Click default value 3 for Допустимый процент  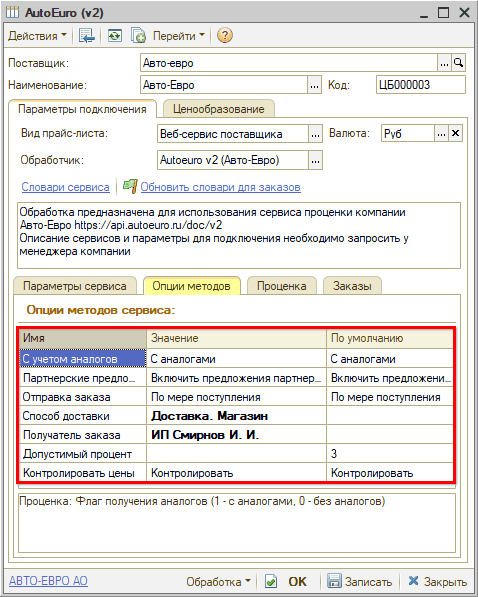(x=390, y=454)
